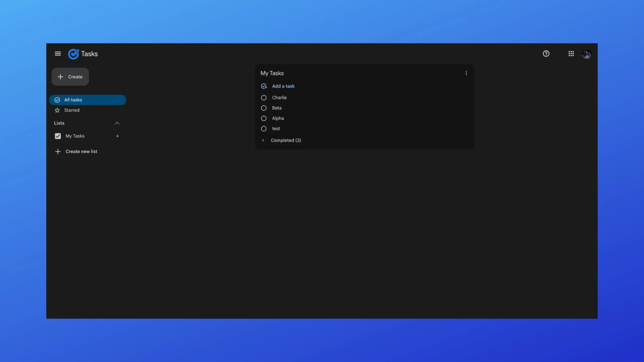Viewport: 644px width, 362px height.
Task: Click the My Tasks count number 4
Action: (117, 136)
